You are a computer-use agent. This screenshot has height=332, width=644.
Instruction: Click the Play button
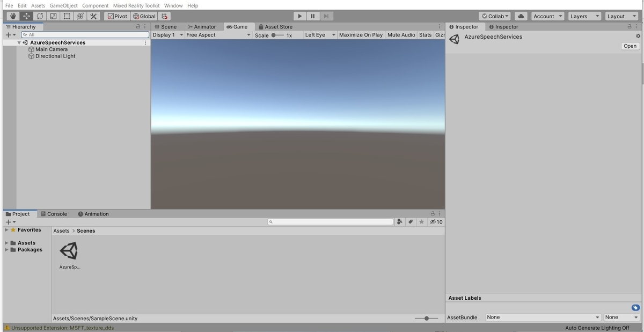tap(300, 16)
